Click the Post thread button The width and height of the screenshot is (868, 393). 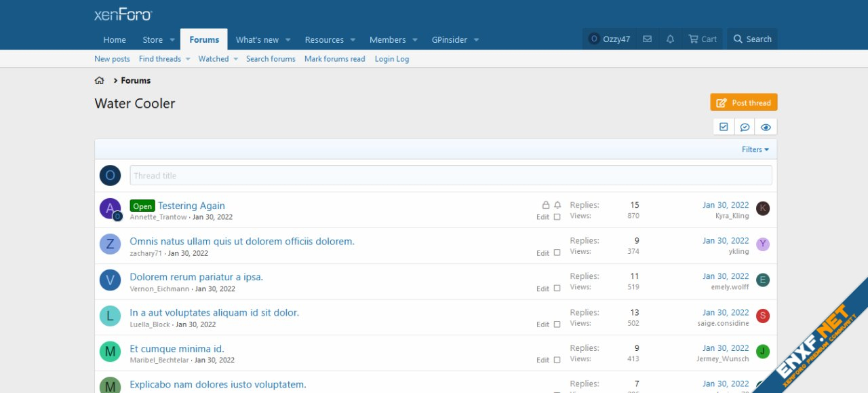[x=744, y=102]
